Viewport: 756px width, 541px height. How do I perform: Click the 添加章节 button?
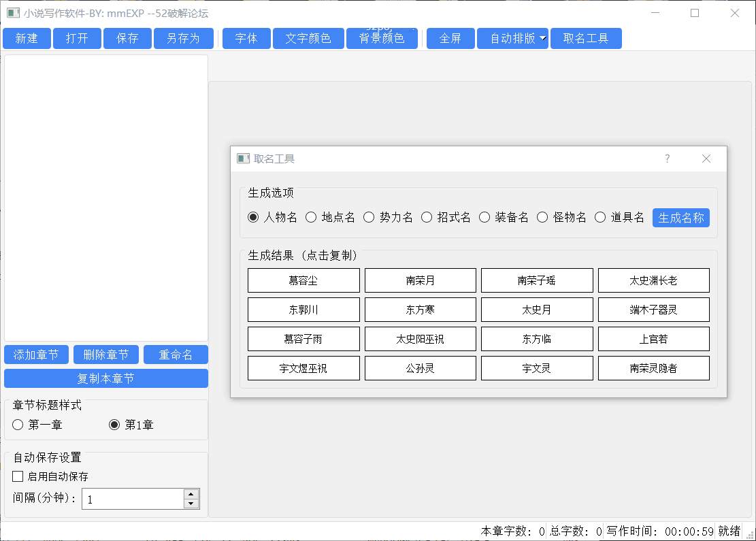[x=36, y=355]
